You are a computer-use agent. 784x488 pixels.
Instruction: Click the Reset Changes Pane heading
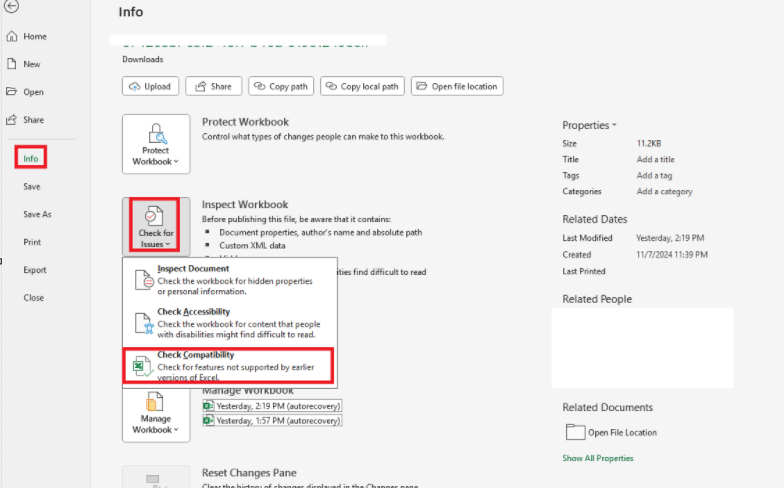(249, 472)
